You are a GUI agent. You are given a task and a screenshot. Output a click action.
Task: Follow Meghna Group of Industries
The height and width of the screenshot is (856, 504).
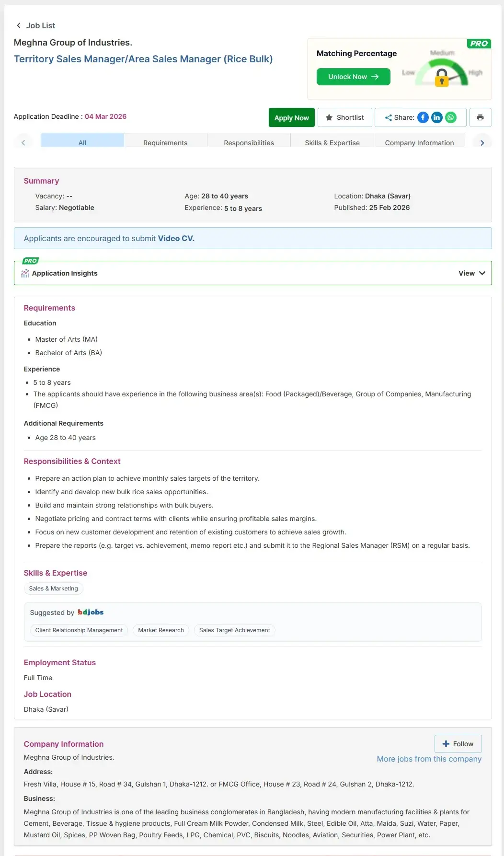click(x=458, y=743)
